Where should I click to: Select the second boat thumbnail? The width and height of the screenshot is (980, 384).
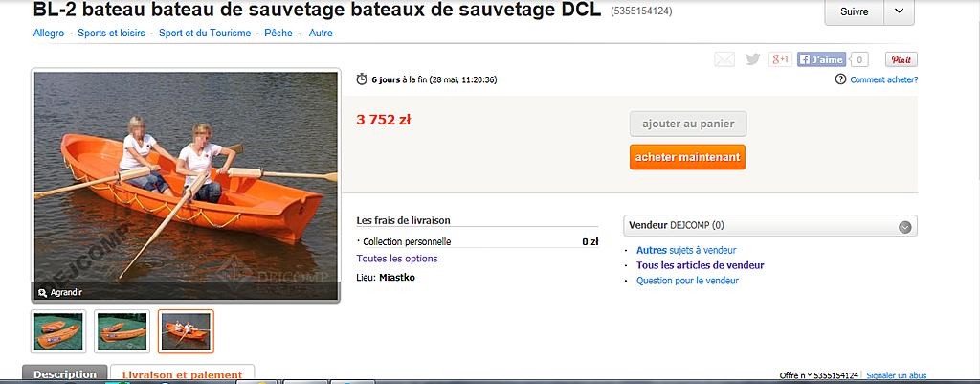tap(122, 331)
